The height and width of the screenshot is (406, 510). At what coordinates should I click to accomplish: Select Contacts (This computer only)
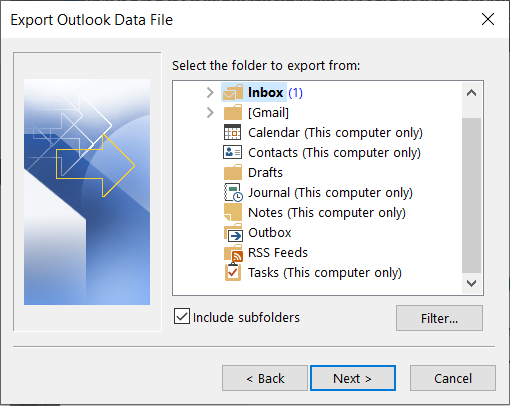[x=334, y=153]
